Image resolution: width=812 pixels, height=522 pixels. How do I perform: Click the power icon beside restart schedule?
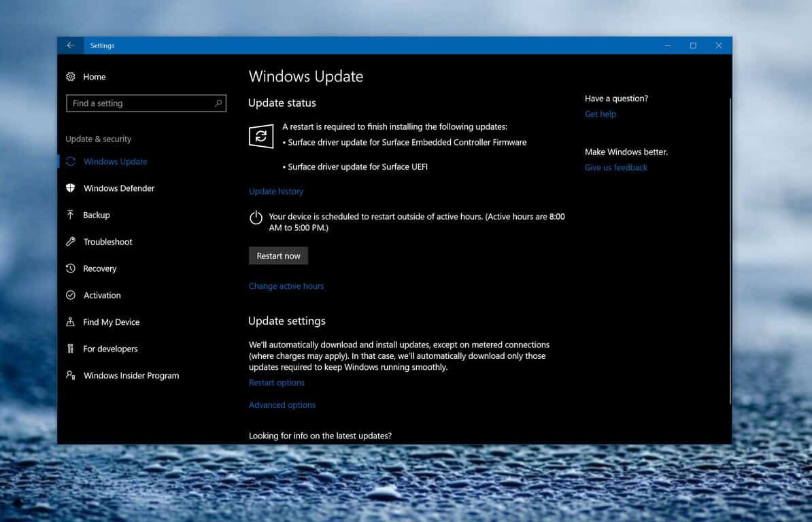coord(256,217)
